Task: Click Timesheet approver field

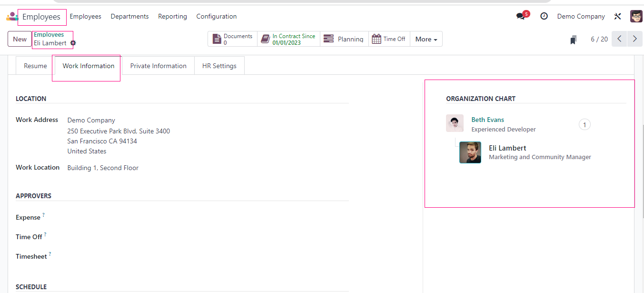Action: 208,256
